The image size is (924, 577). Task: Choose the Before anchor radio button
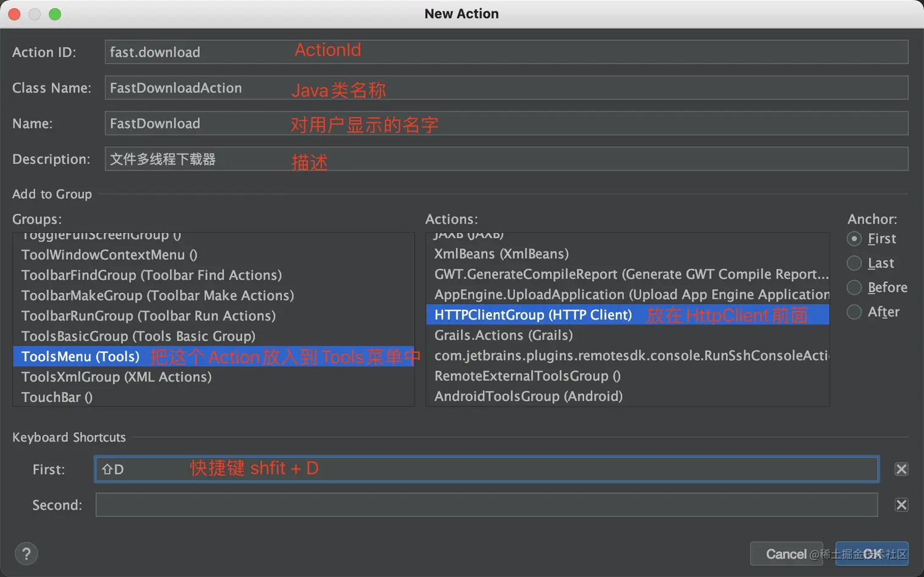[x=854, y=287]
